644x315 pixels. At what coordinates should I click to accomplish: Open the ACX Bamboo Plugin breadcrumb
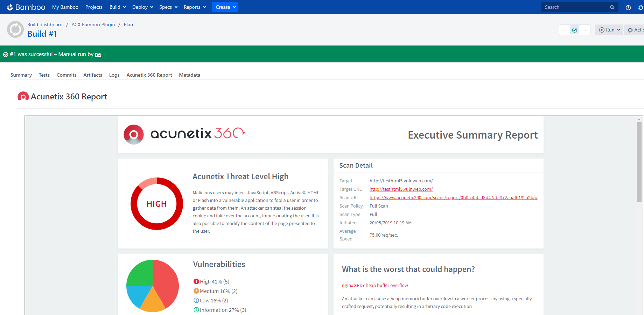point(93,24)
